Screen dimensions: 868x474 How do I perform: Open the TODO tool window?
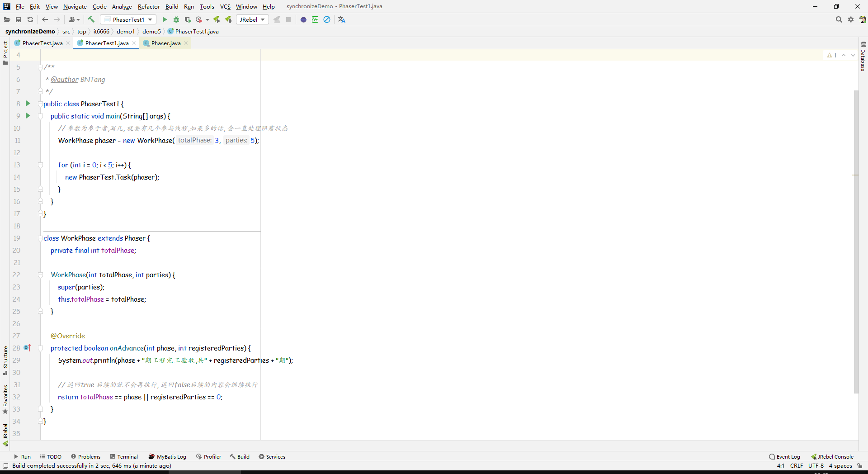click(51, 457)
